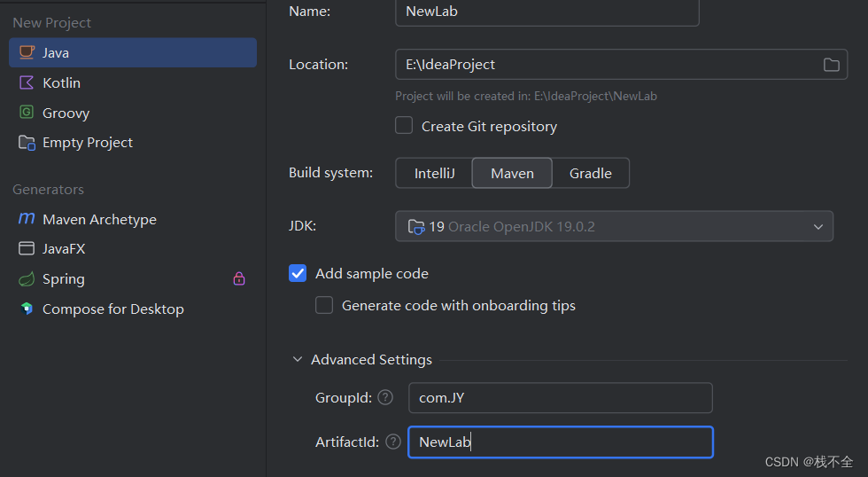Click the JDK folder icon in dropdown

[x=415, y=227]
